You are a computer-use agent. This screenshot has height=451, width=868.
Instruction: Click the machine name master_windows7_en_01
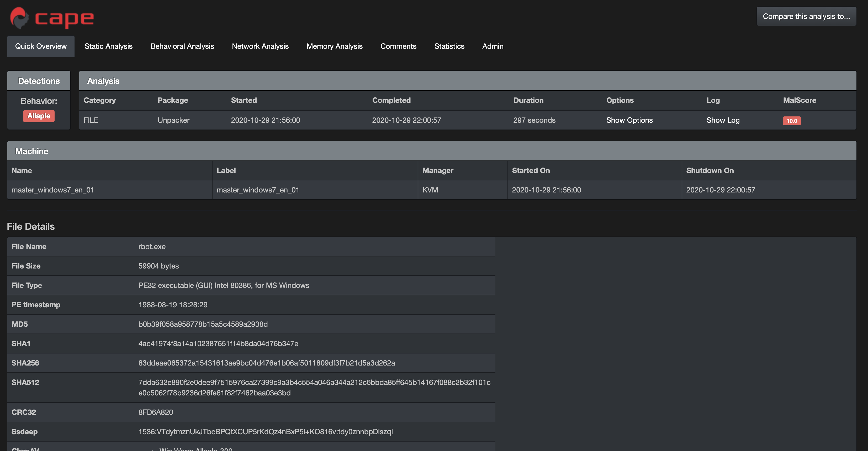coord(52,190)
